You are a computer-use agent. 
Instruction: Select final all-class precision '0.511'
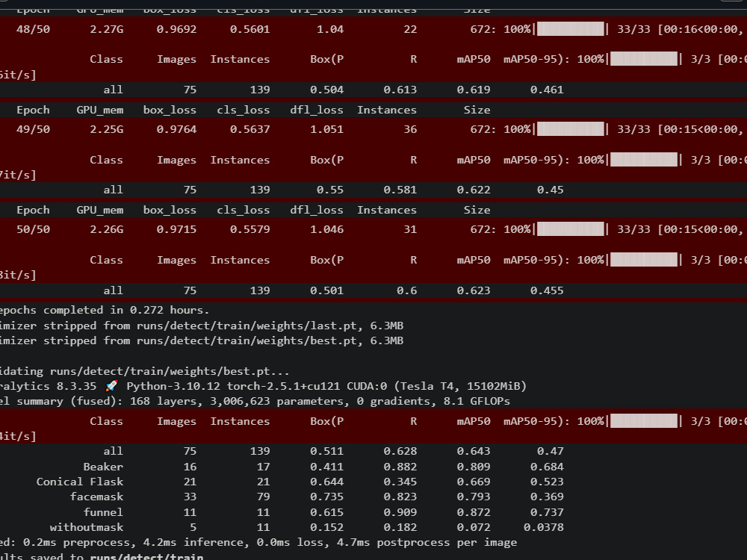[x=327, y=451]
